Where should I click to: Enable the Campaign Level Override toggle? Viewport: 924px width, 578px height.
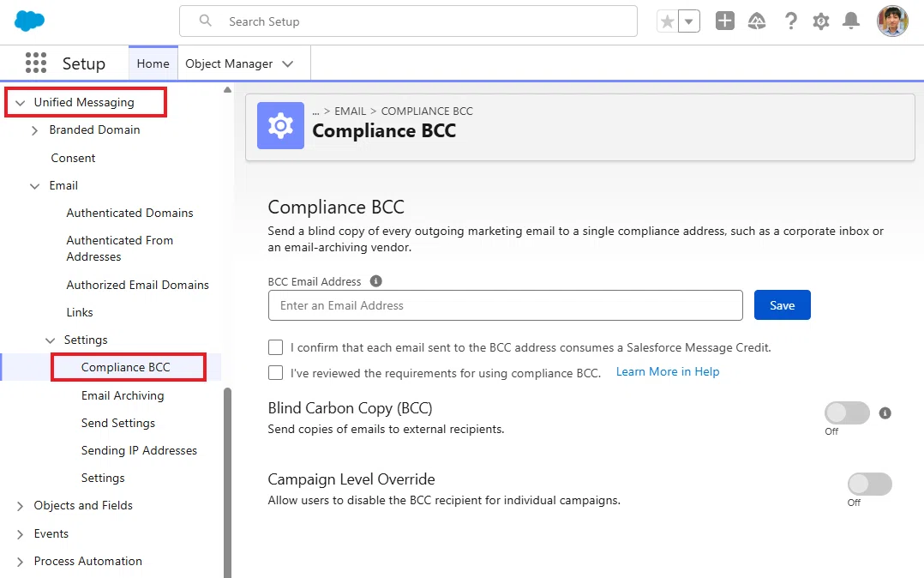[870, 485]
